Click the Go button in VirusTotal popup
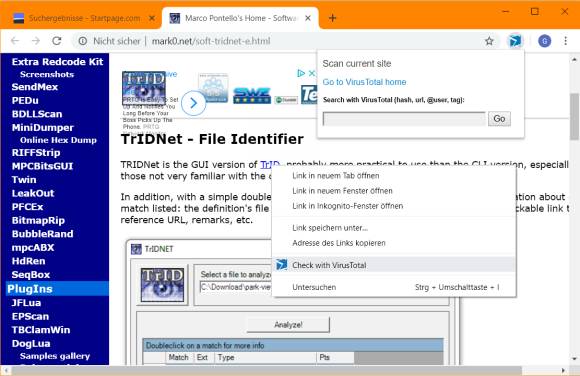 pos(499,119)
